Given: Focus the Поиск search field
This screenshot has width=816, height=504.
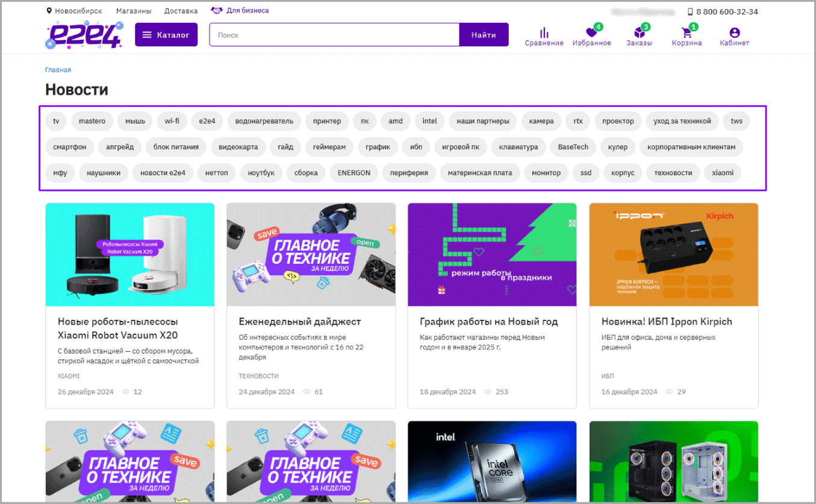Looking at the screenshot, I should [x=334, y=35].
